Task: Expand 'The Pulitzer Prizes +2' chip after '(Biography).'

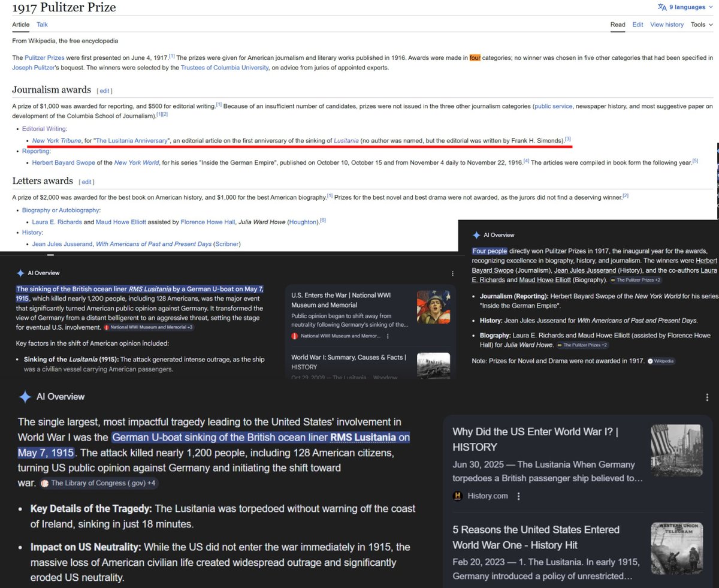Action: tap(636, 280)
